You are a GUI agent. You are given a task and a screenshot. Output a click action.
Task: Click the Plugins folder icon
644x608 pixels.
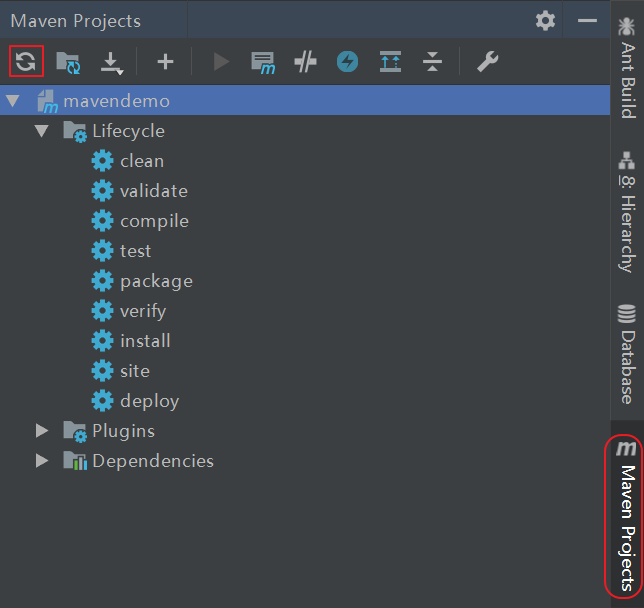point(75,432)
